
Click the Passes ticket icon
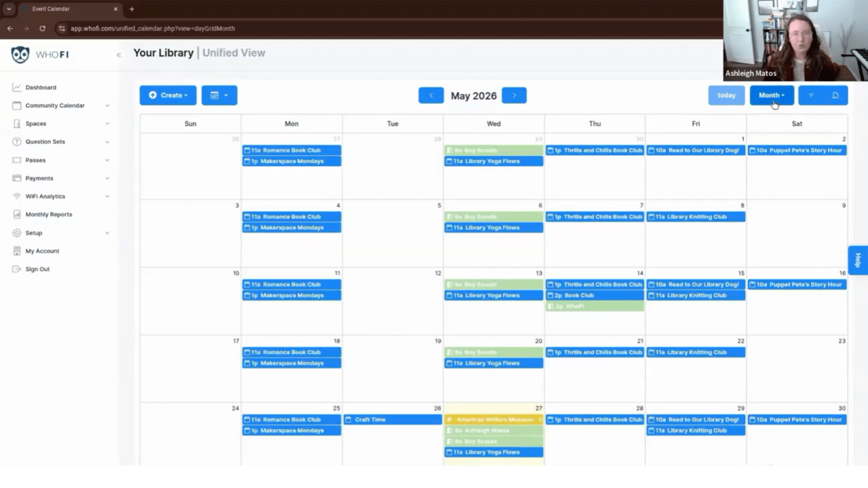point(17,160)
